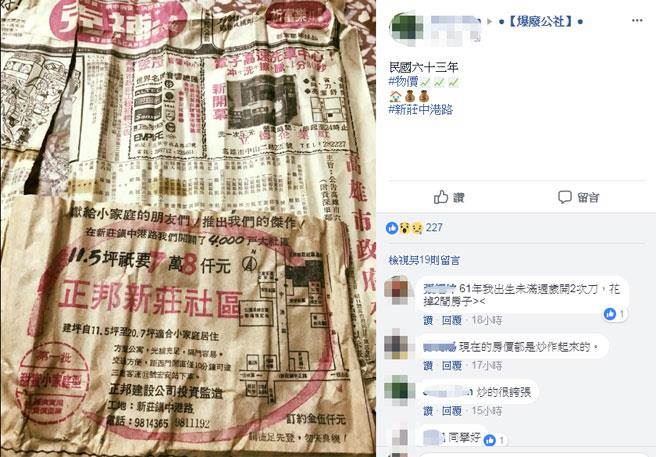656x457 pixels.
Task: Click the poster's blurred profile picture
Action: pos(405,28)
